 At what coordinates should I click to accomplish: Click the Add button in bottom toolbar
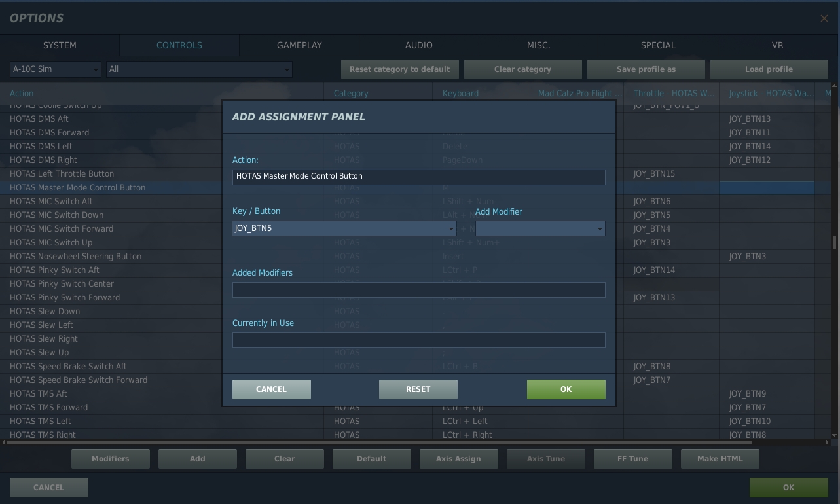click(x=198, y=459)
